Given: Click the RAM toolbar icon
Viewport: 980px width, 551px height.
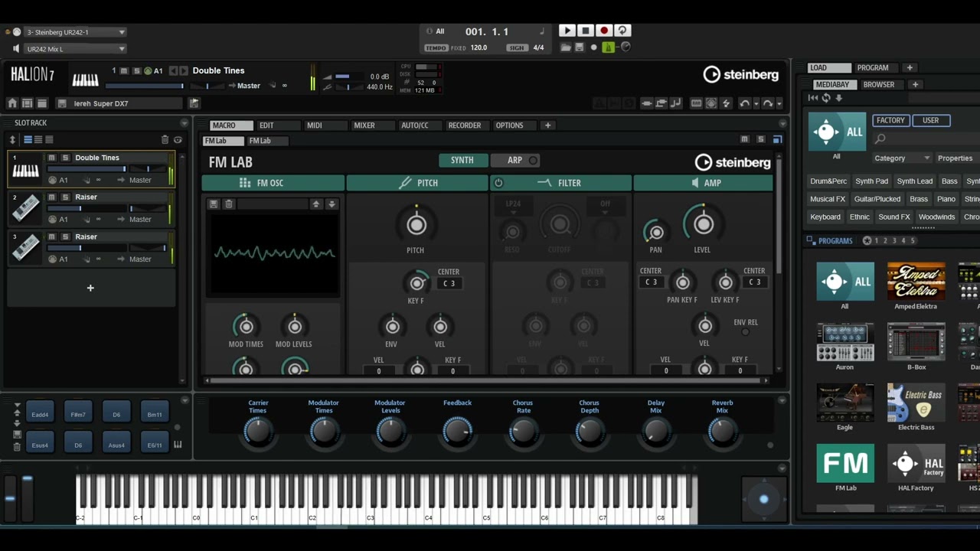Looking at the screenshot, I should click(x=697, y=103).
